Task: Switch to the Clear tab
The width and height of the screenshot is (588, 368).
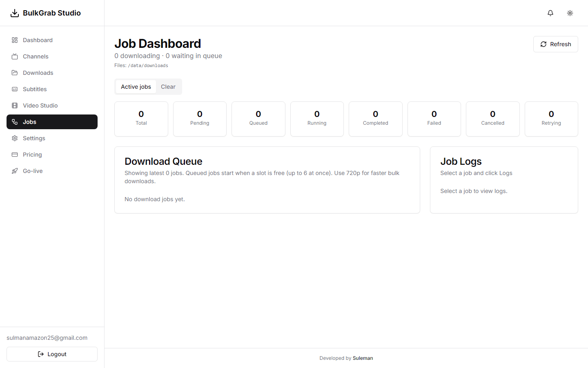Action: pos(168,87)
